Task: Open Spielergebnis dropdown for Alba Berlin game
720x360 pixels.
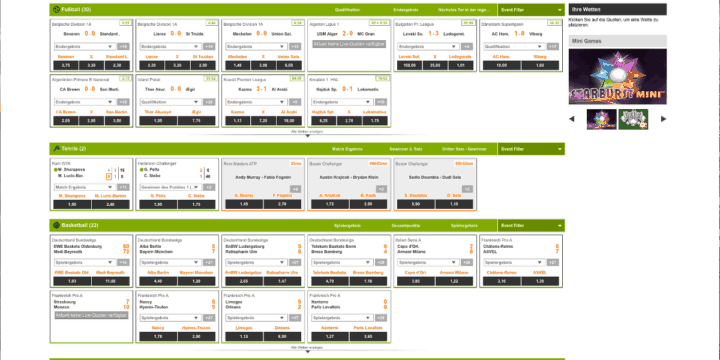Action: pos(170,263)
